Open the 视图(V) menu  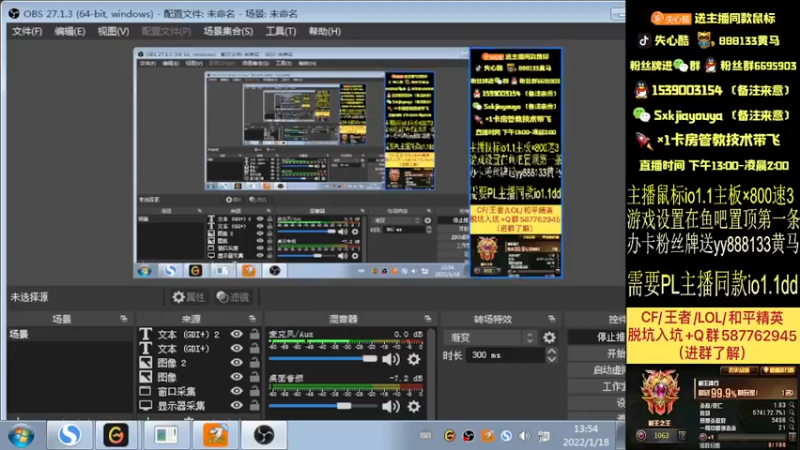point(113,32)
